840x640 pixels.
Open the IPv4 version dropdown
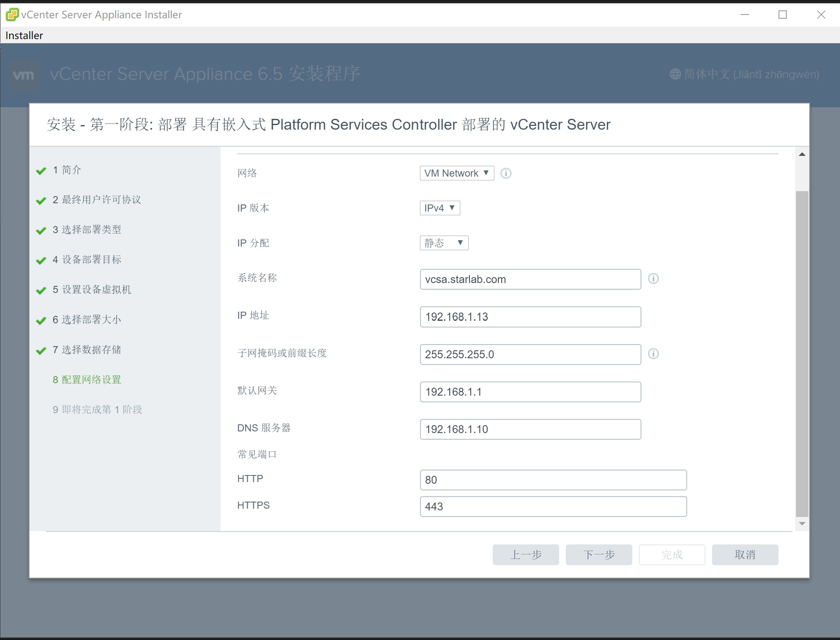click(440, 208)
